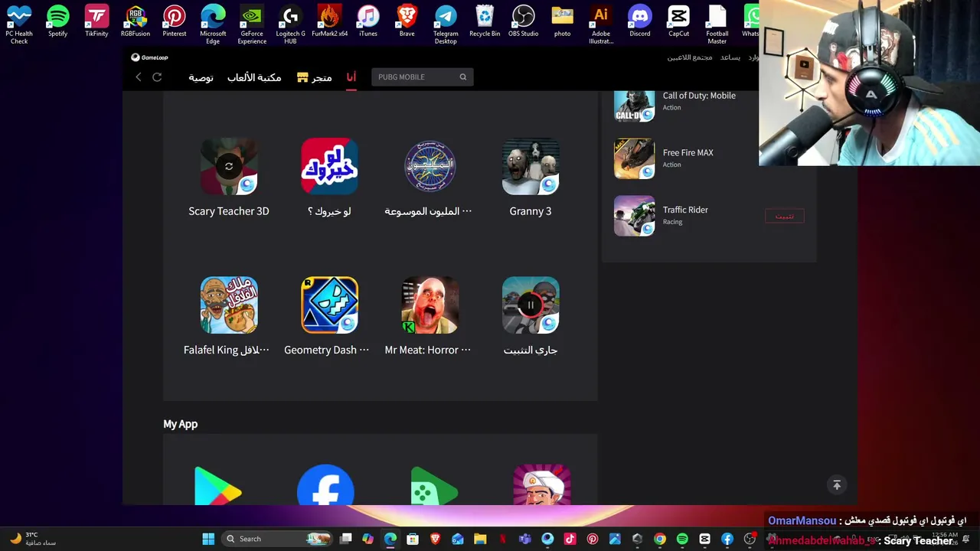
Task: Open Microsoft Store from the taskbar
Action: tap(413, 539)
